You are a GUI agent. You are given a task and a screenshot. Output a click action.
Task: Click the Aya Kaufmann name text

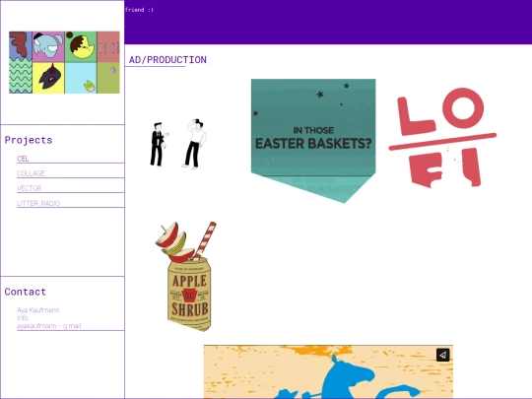(x=38, y=310)
